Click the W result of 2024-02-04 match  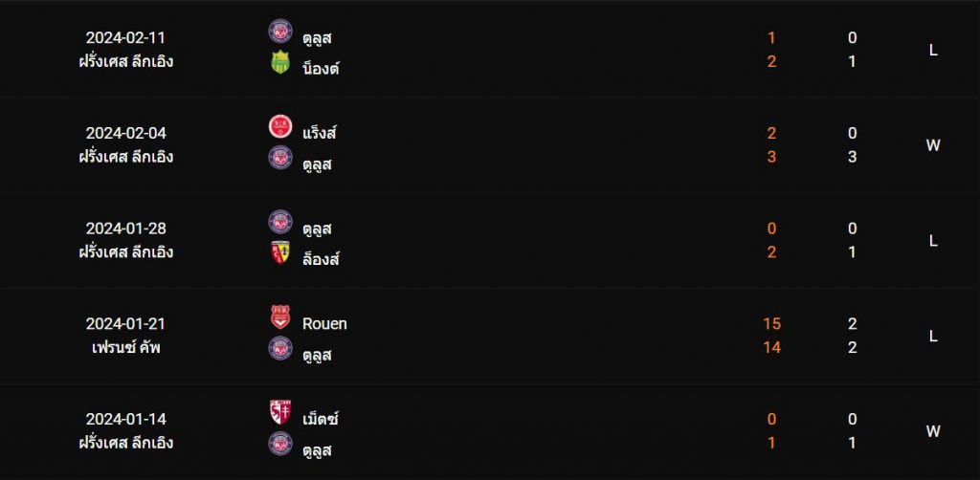point(932,145)
